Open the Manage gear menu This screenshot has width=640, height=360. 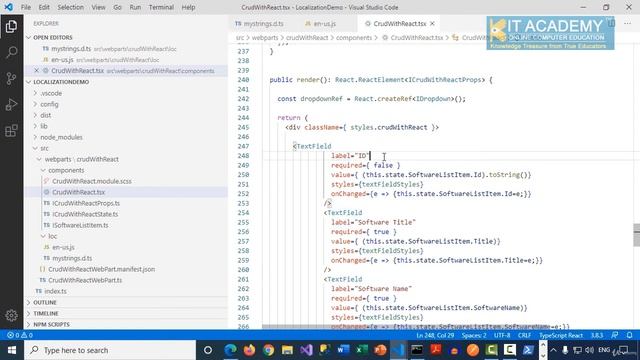[x=11, y=315]
